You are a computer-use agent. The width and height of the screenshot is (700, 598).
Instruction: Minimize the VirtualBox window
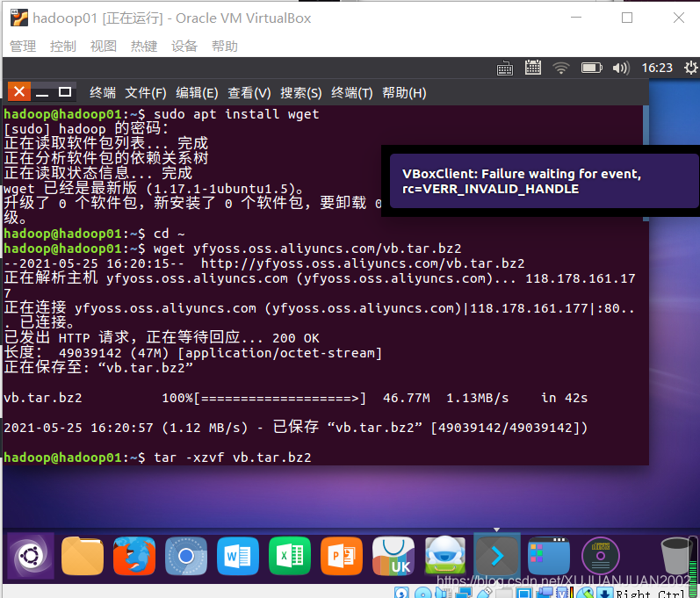click(x=576, y=18)
